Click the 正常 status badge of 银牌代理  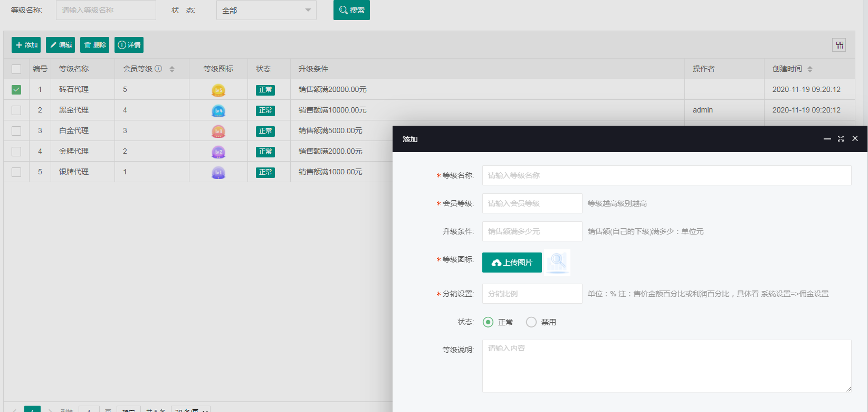tap(265, 172)
